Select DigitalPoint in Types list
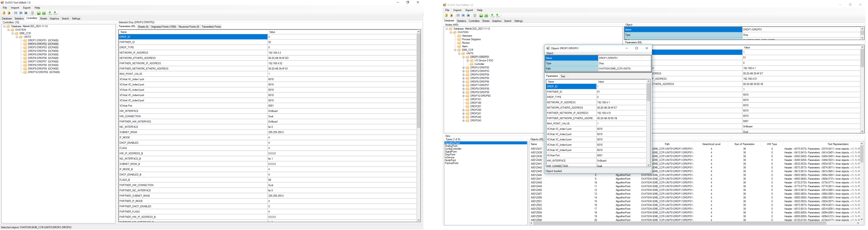 451,151
